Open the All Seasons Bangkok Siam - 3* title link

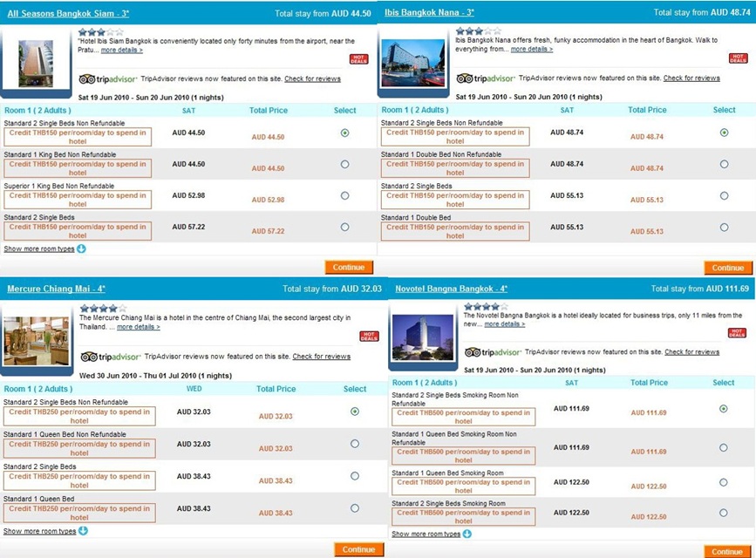(x=68, y=13)
